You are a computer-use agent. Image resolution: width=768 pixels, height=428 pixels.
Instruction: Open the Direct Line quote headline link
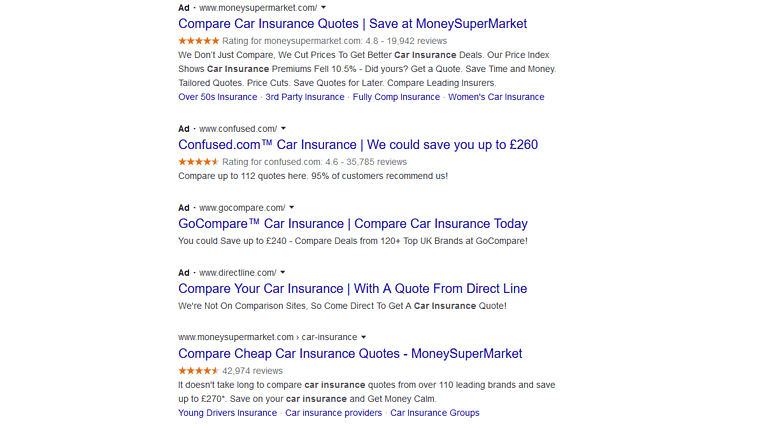pos(352,288)
